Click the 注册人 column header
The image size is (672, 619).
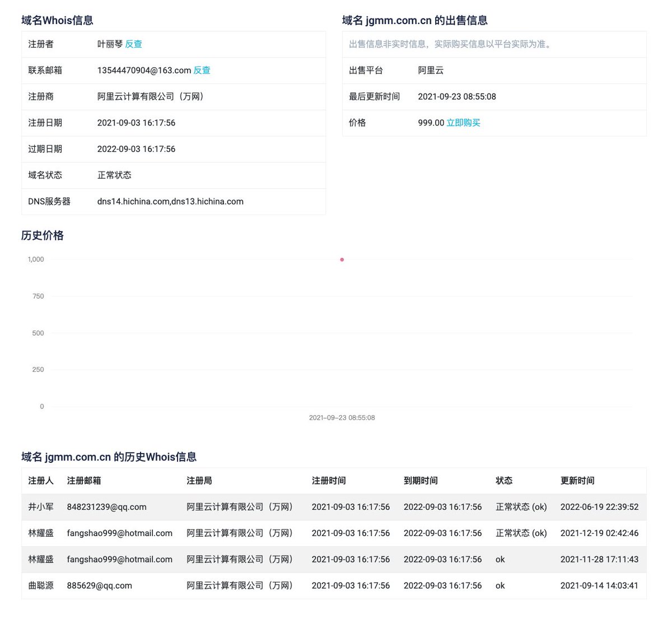(x=41, y=481)
